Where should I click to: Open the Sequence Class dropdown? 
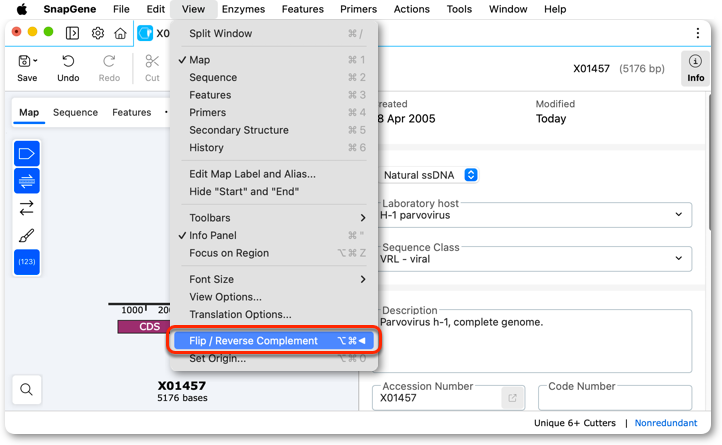click(534, 259)
